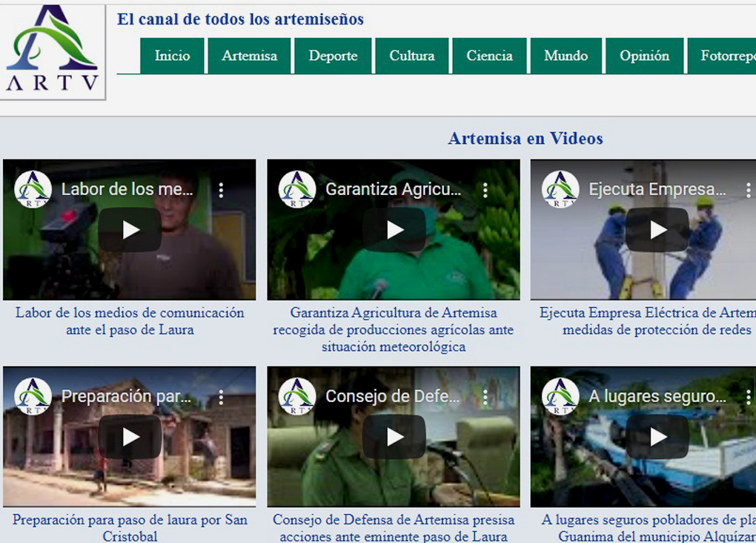The image size is (756, 543).
Task: Go to the Inicio section
Action: point(171,55)
